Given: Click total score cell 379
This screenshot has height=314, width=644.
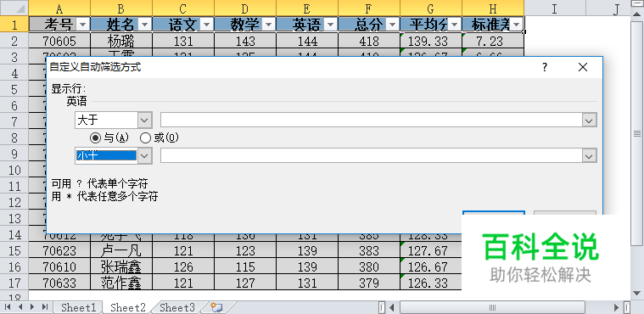Looking at the screenshot, I should point(369,283).
